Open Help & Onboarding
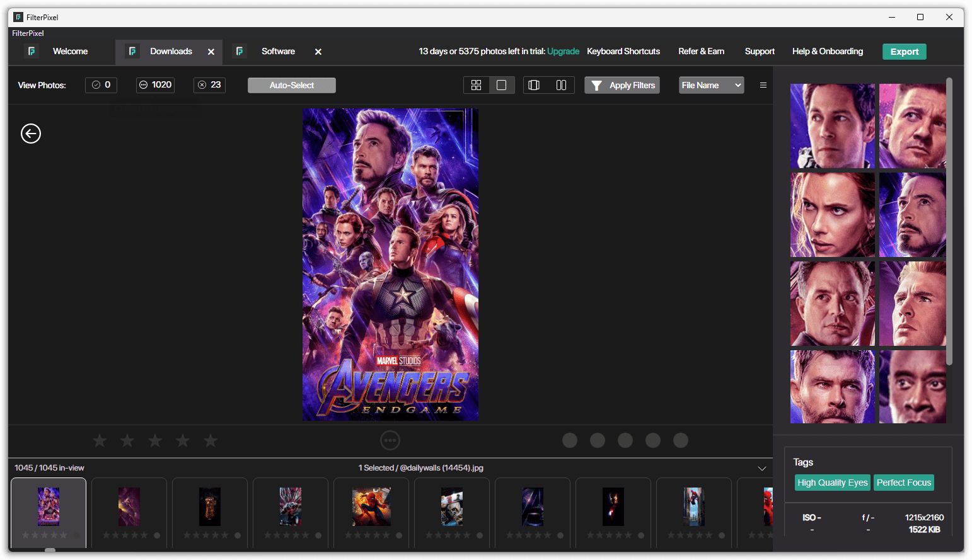The image size is (972, 560). 828,52
